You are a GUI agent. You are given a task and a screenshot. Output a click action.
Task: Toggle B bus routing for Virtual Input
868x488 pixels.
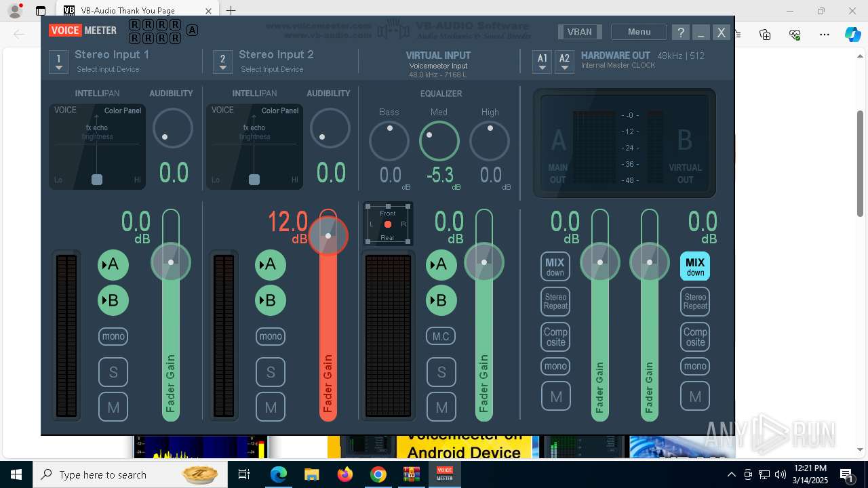(x=441, y=300)
